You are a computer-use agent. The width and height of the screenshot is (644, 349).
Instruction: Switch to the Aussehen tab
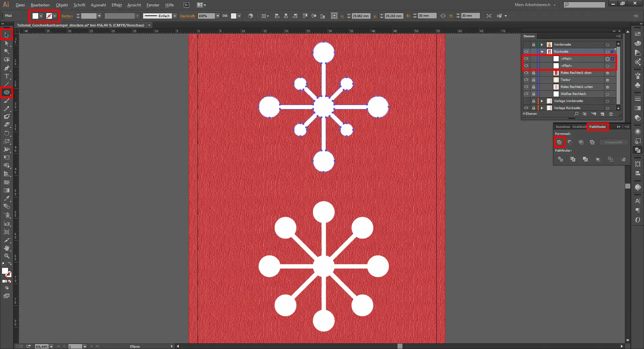(562, 127)
